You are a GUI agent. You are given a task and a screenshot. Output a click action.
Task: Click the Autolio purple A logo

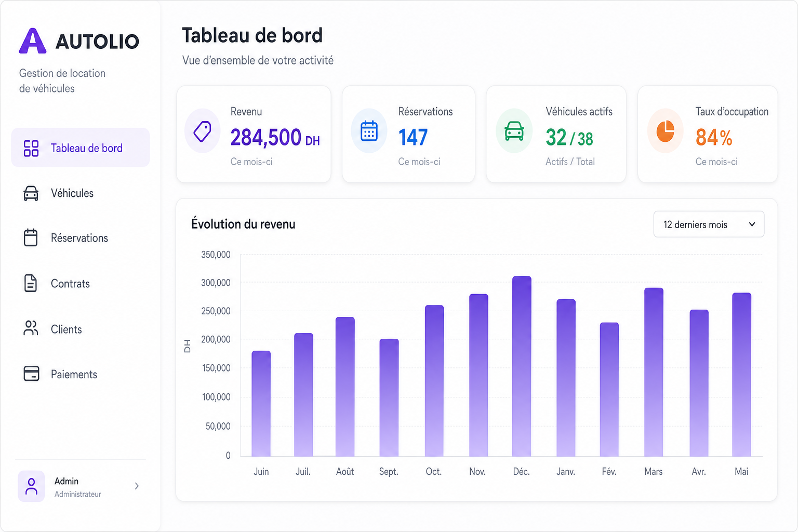tap(33, 41)
